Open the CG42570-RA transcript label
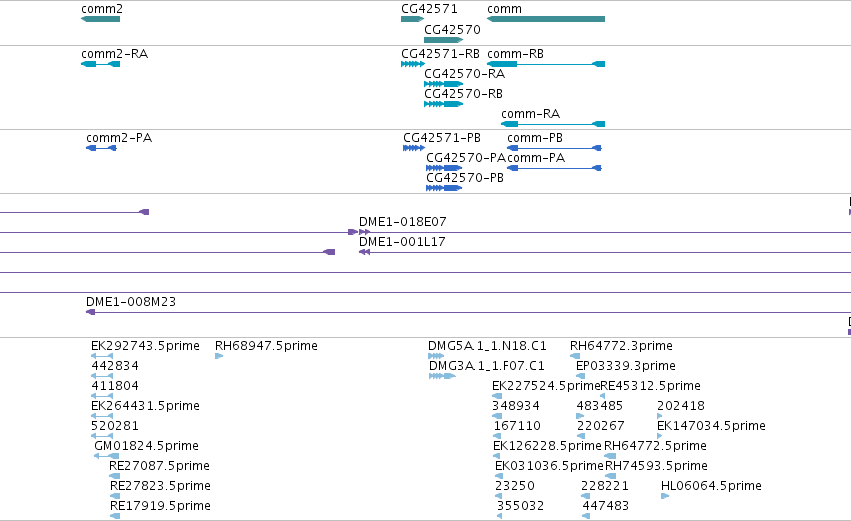851x521 pixels. 465,74
